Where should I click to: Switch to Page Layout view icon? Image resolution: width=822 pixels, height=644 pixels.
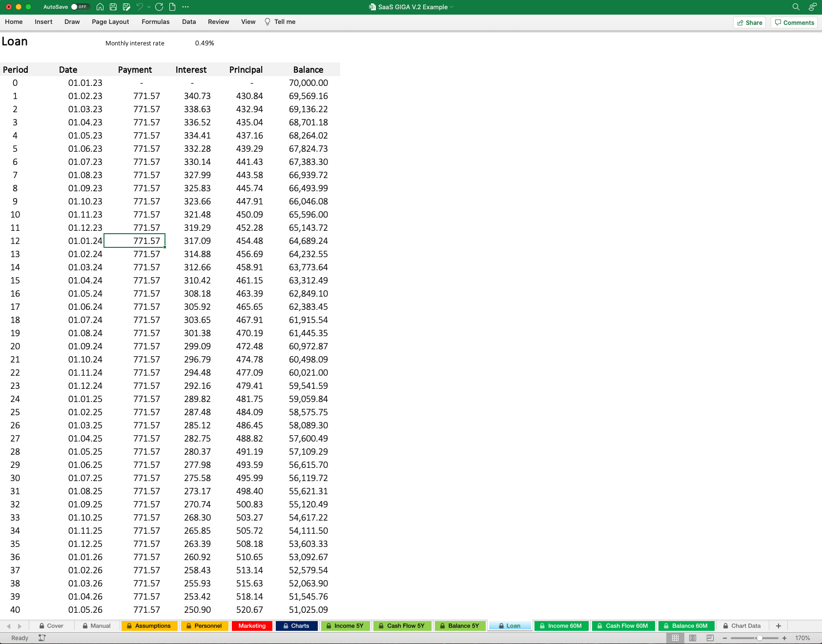click(x=693, y=638)
